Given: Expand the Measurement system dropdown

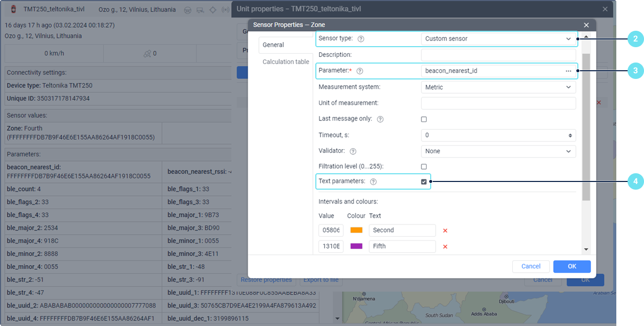Looking at the screenshot, I should tap(498, 87).
